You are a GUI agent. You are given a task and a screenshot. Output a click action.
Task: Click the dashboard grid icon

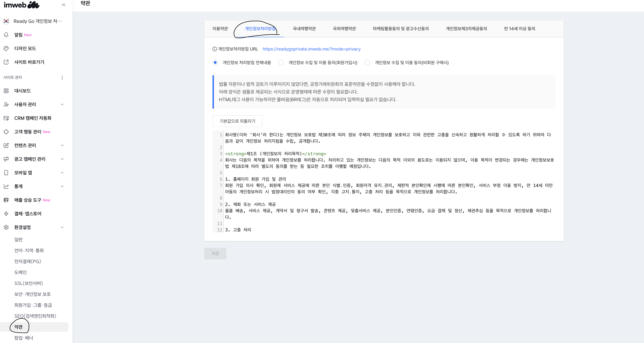tap(6, 91)
